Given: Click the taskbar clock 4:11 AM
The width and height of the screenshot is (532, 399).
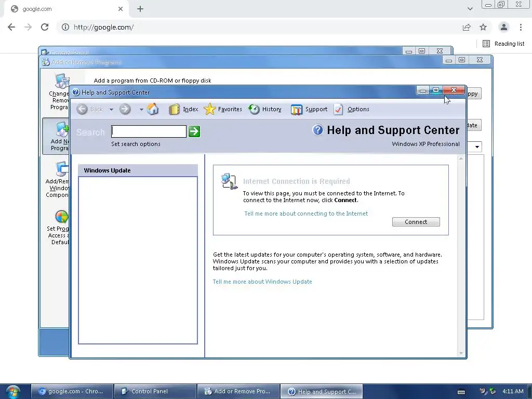Looking at the screenshot, I should pos(513,391).
